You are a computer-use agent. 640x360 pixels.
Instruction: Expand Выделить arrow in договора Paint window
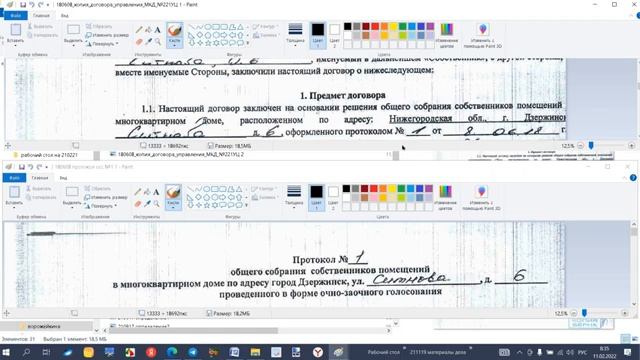73,45
